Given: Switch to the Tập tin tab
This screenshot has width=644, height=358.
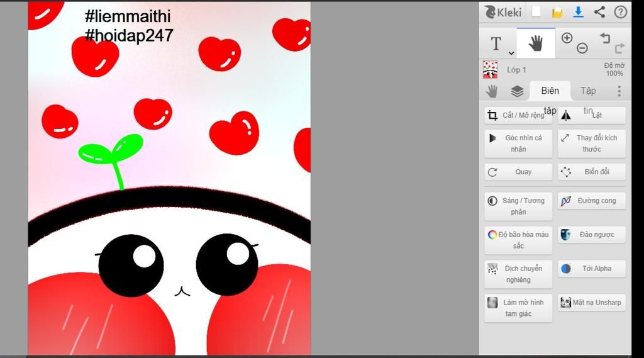Looking at the screenshot, I should [x=588, y=91].
